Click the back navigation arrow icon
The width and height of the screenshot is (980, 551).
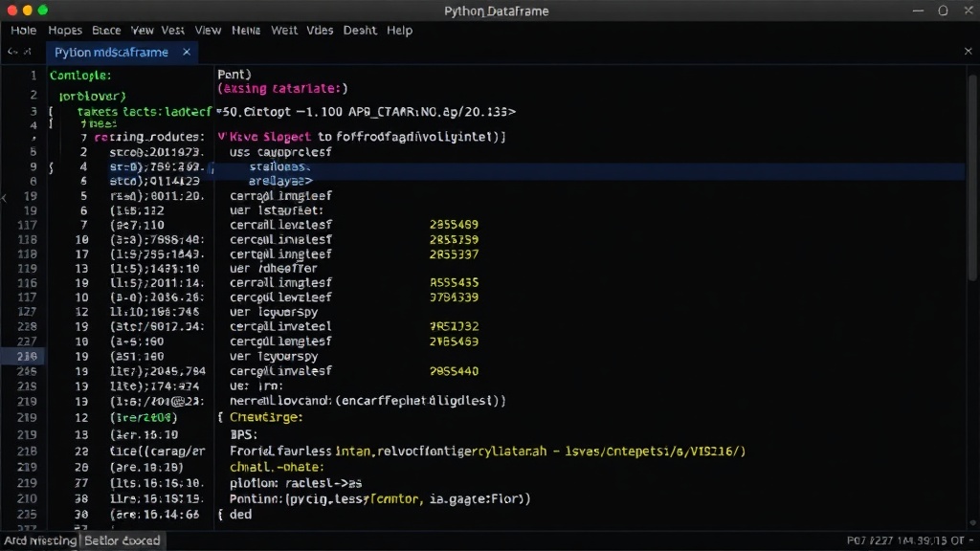pyautogui.click(x=11, y=52)
